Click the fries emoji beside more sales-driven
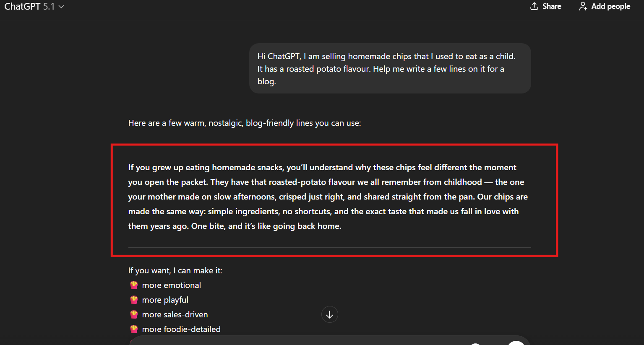The width and height of the screenshot is (644, 345). tap(134, 315)
